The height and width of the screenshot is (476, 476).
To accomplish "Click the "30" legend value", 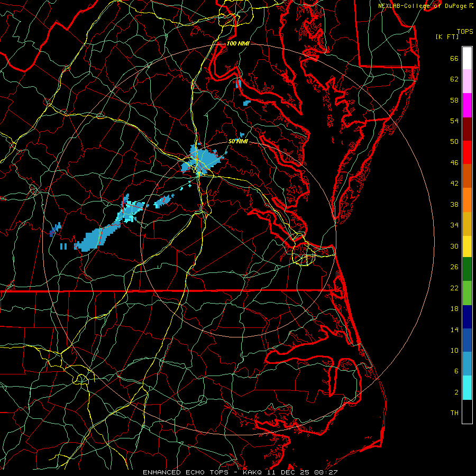I will [x=454, y=246].
